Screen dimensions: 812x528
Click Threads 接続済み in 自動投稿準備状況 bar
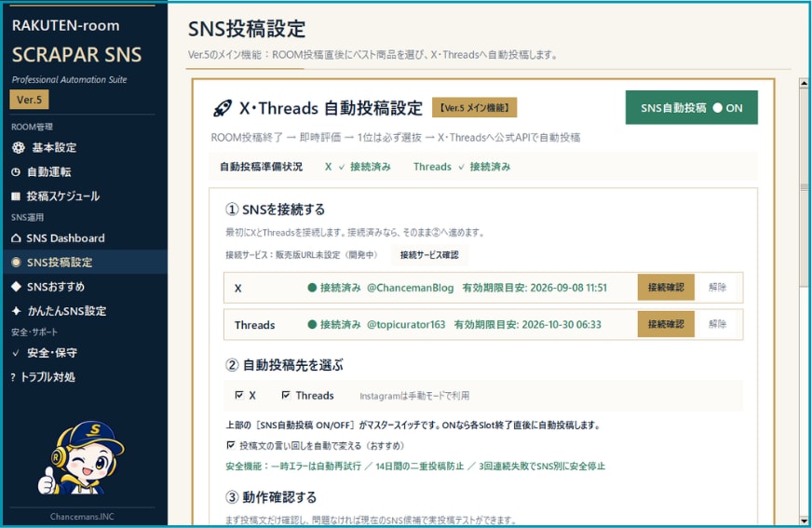tap(462, 167)
